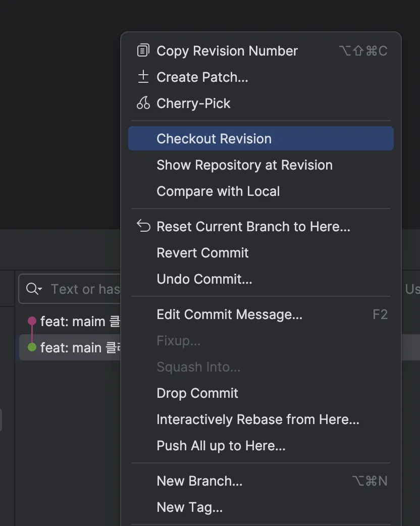Open New Branch dialog

pos(199,481)
